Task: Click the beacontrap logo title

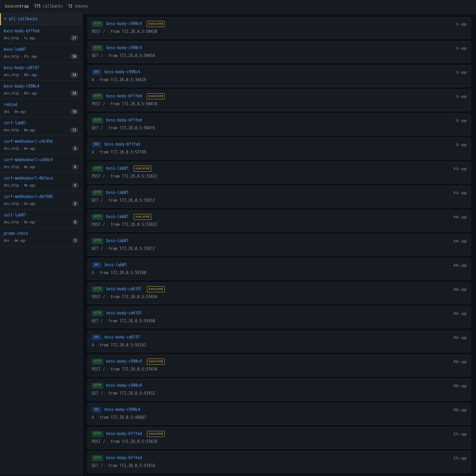Action: [17, 6]
